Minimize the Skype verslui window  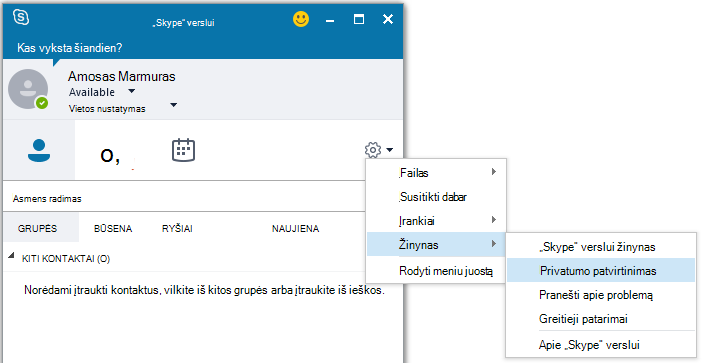[x=330, y=20]
